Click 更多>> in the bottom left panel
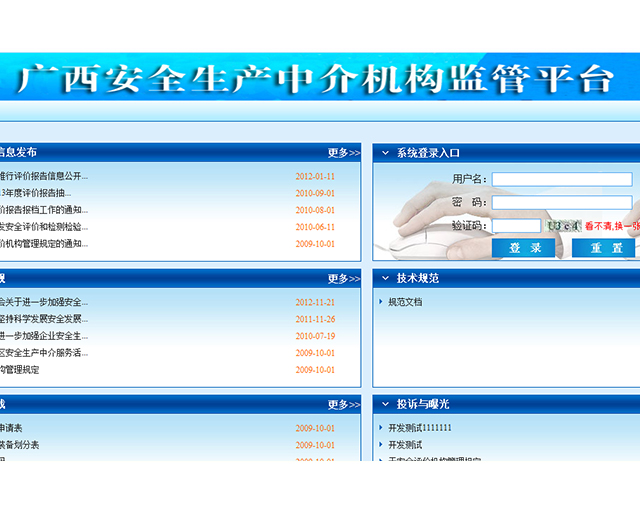This screenshot has height=512, width=640. [343, 404]
